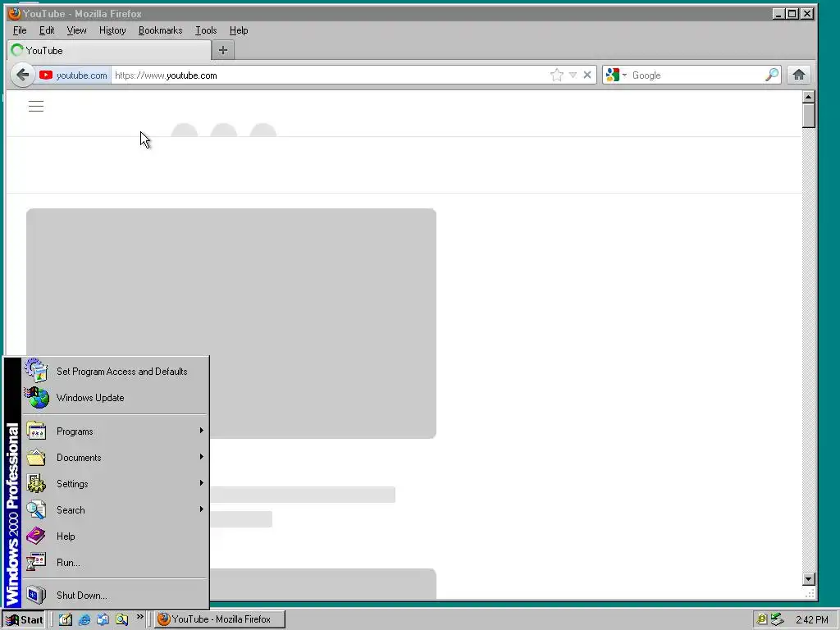Expand the Settings submenu

[x=115, y=484]
